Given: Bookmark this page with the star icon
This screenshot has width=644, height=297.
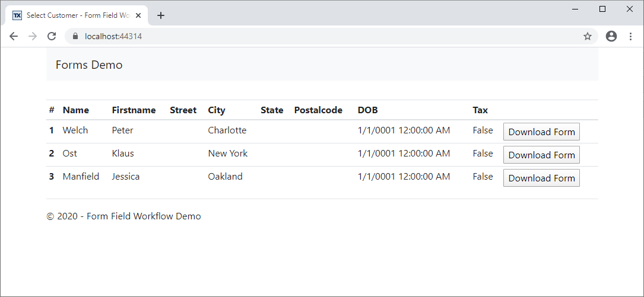Looking at the screenshot, I should 588,36.
